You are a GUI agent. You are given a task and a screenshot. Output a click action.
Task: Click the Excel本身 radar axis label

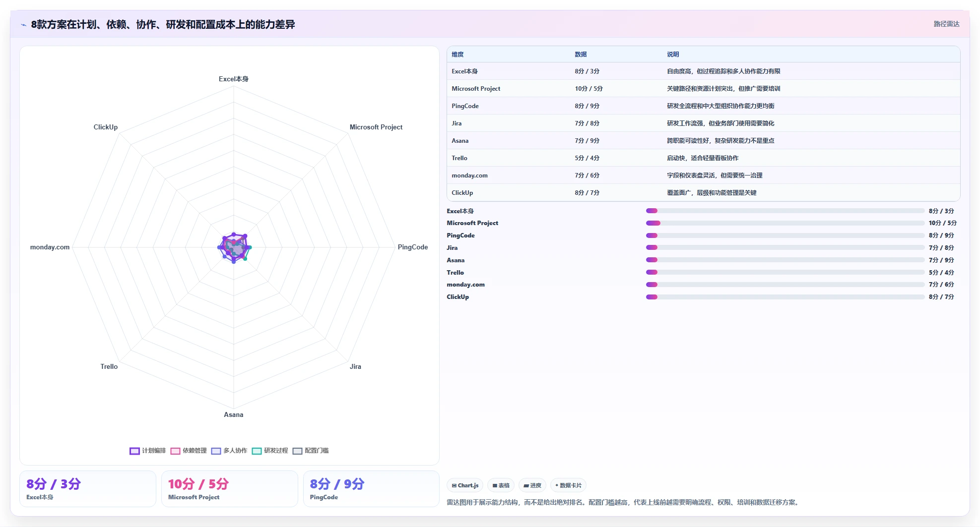[x=234, y=79]
